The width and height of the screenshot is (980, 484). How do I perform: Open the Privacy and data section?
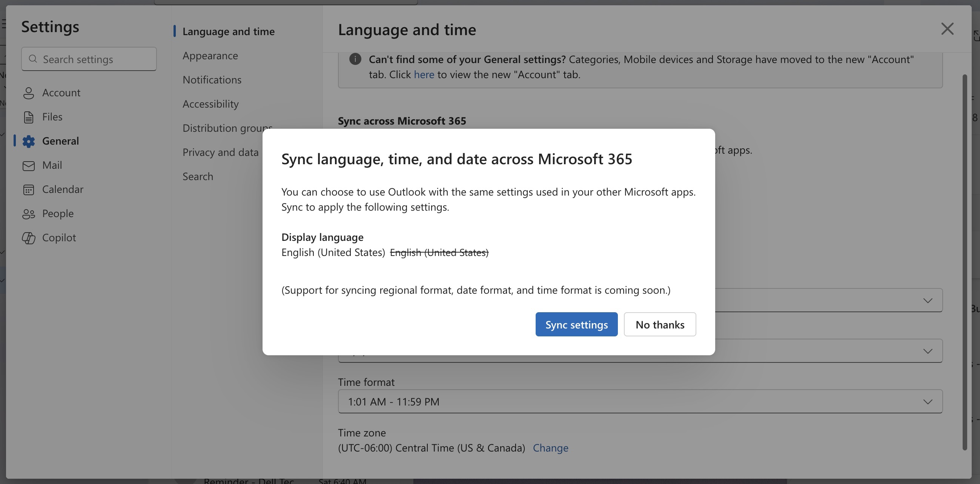pos(221,152)
